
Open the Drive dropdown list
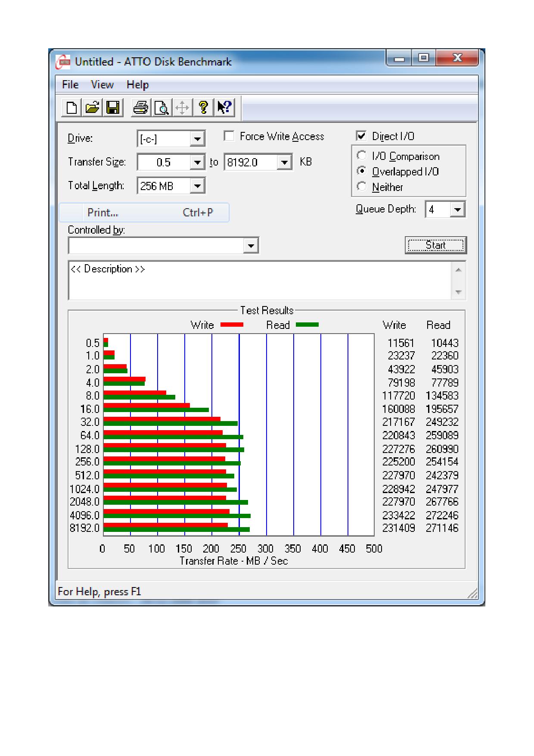197,139
